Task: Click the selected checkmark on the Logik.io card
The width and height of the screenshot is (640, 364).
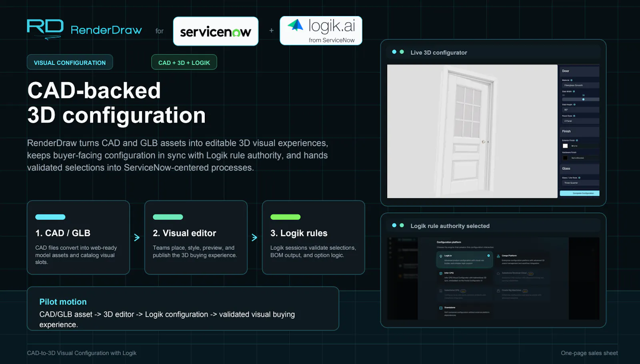Action: click(488, 256)
